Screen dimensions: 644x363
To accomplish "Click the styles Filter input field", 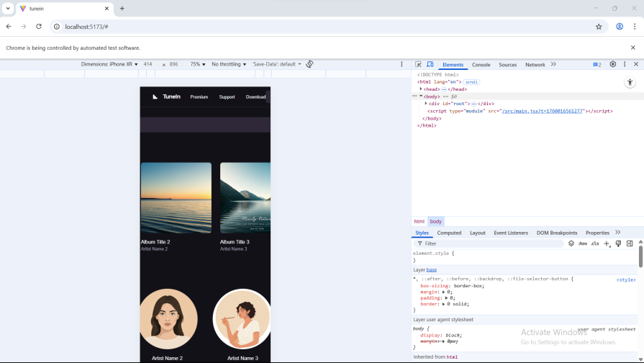I will tap(489, 243).
